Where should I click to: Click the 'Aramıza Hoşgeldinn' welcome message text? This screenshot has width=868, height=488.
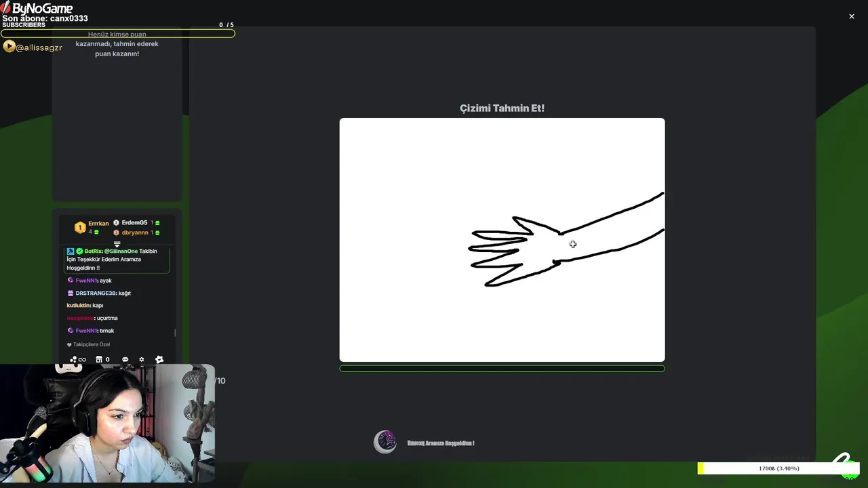pyautogui.click(x=441, y=443)
